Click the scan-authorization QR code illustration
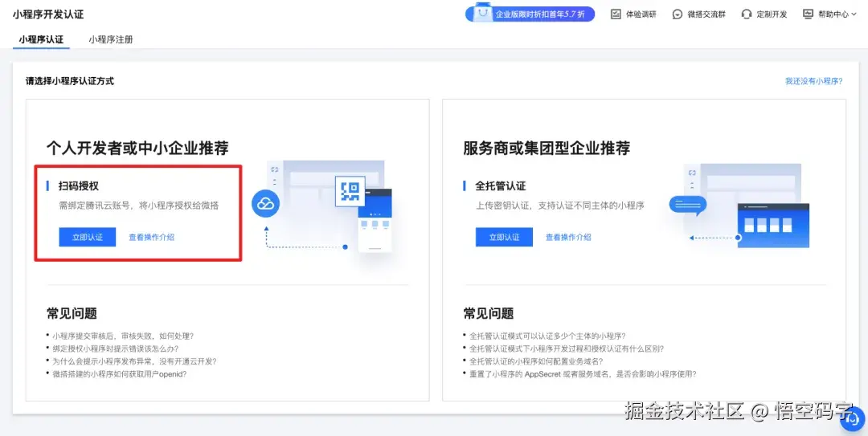This screenshot has width=868, height=436. point(350,191)
